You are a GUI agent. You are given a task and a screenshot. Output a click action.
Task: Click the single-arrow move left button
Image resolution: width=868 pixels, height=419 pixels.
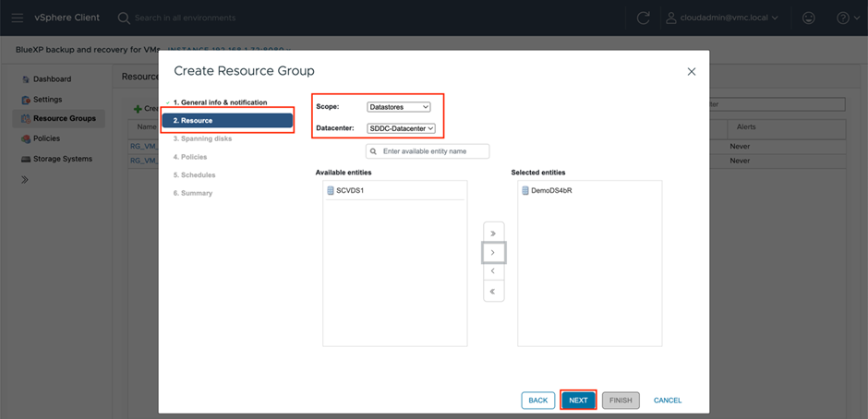493,271
